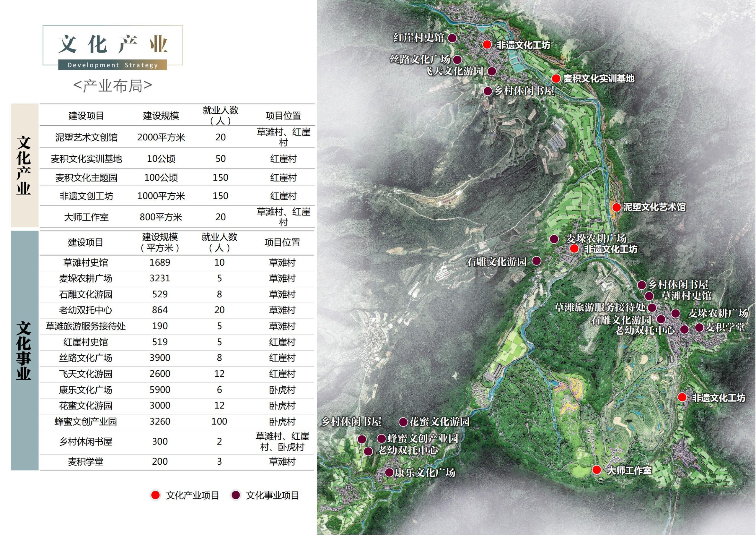Select 花蜜文化游园 row name in table
Image resolution: width=756 pixels, height=535 pixels.
tap(86, 406)
